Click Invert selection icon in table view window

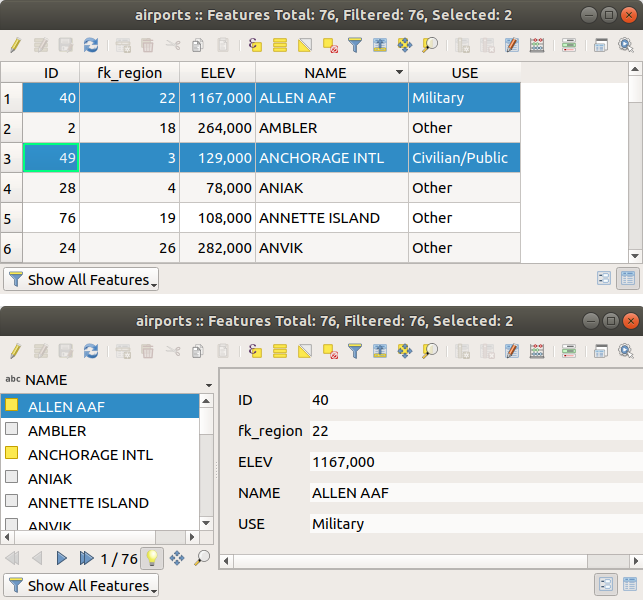[305, 45]
